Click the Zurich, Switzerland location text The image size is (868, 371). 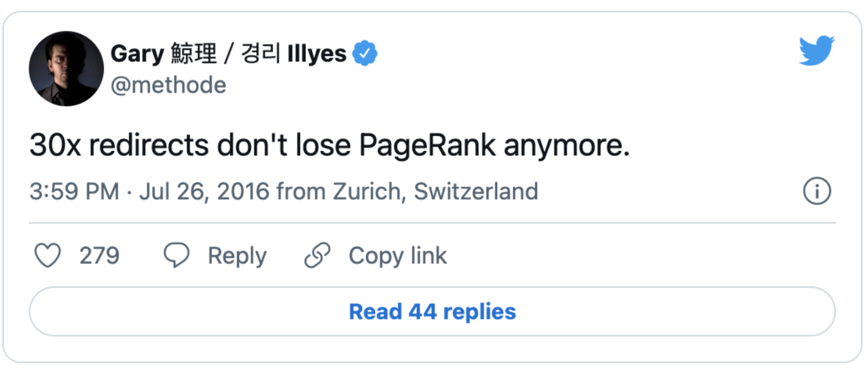pos(435,191)
